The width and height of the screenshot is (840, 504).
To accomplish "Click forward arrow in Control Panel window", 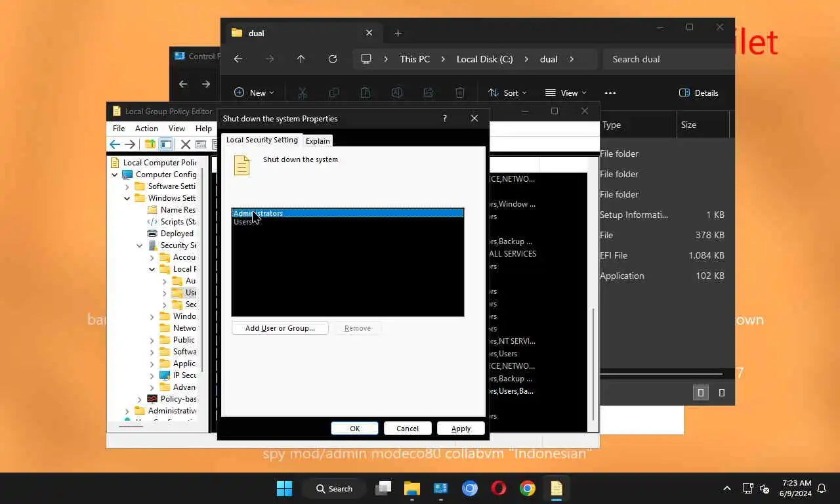I will click(x=206, y=84).
